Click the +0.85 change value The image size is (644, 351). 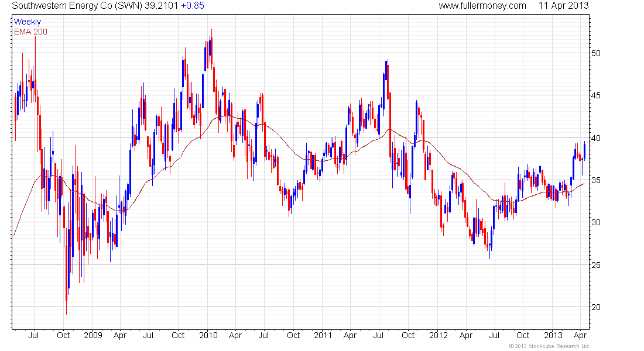pos(192,6)
